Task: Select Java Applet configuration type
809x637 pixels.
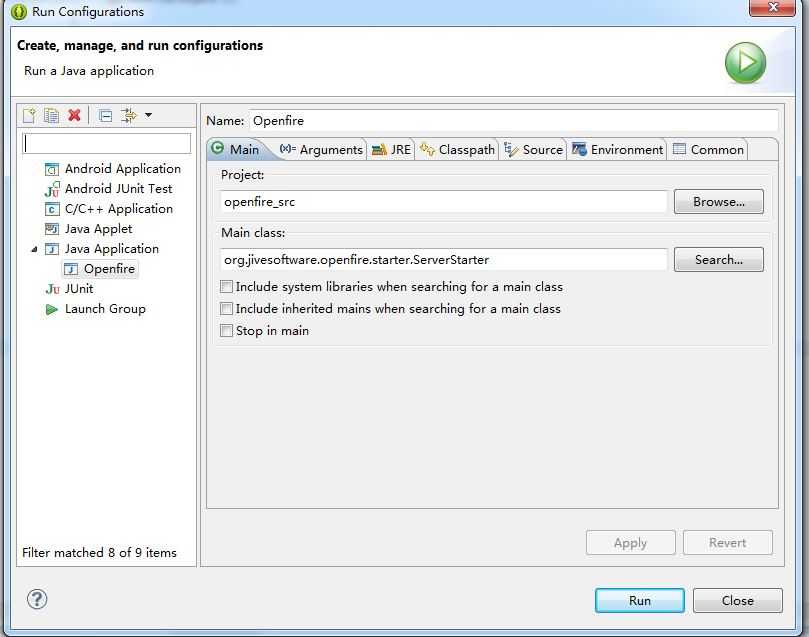Action: click(99, 229)
